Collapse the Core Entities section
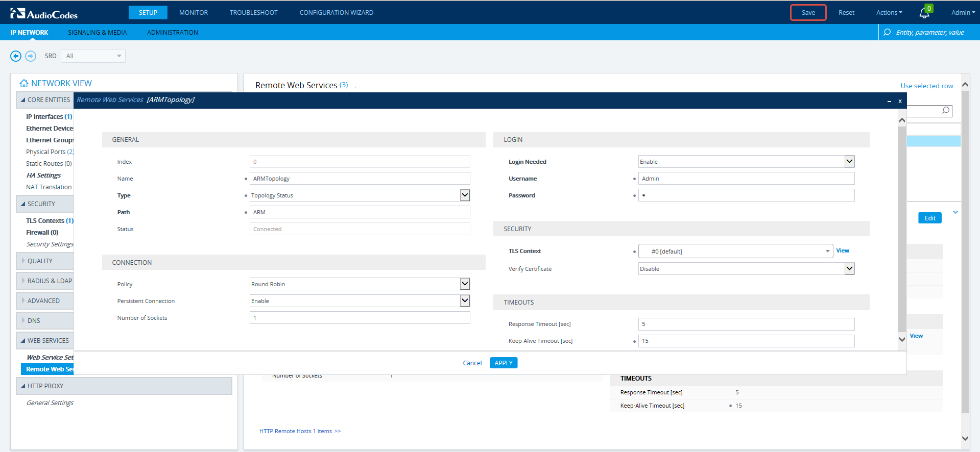Image resolution: width=980 pixels, height=452 pixels. (x=45, y=100)
